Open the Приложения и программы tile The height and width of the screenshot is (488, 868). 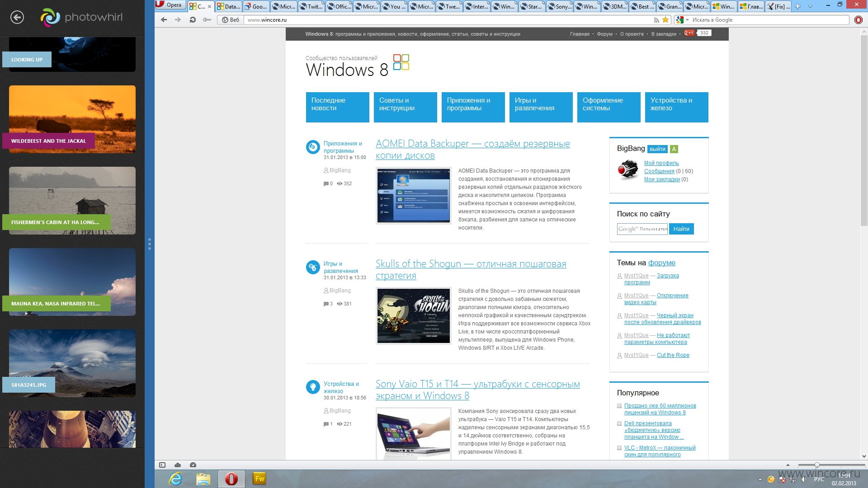473,107
